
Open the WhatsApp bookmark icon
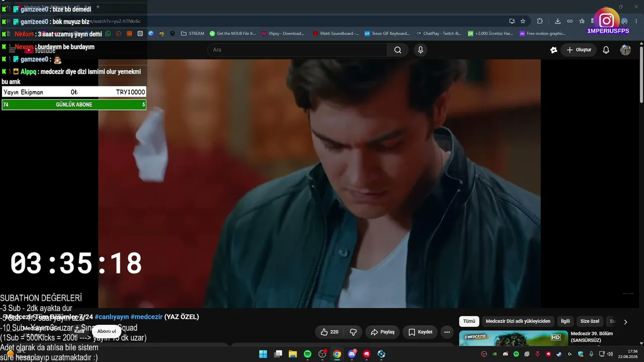coord(108,34)
